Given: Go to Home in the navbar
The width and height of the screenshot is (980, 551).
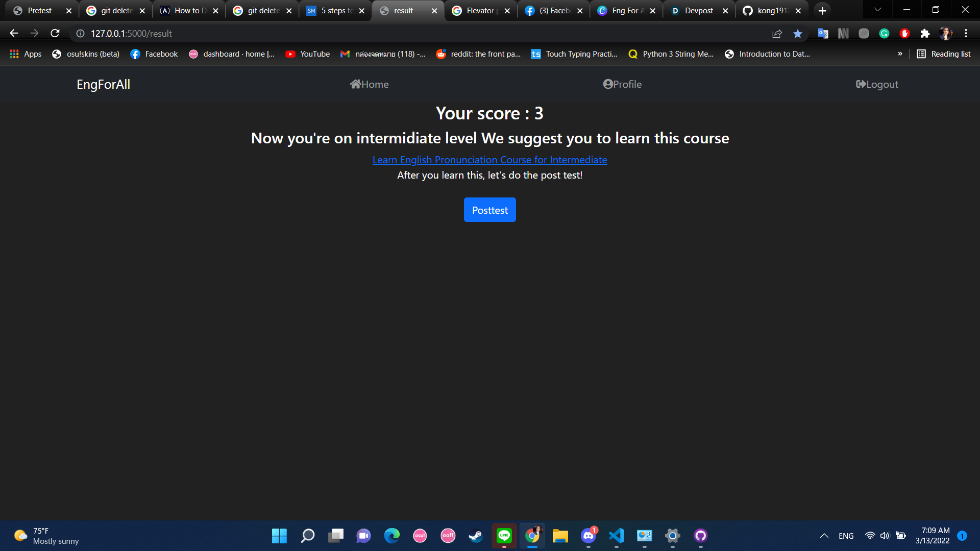Looking at the screenshot, I should point(369,84).
